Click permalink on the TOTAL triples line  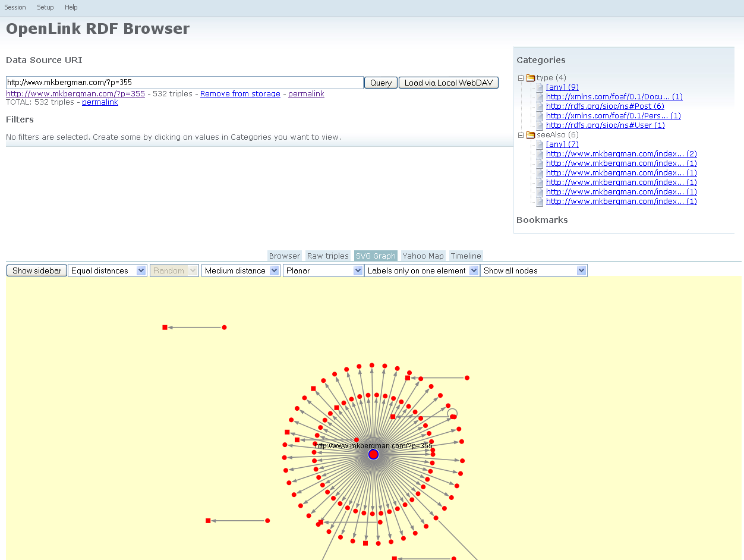coord(100,102)
